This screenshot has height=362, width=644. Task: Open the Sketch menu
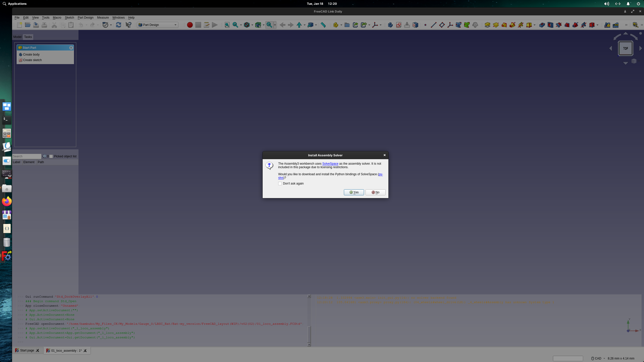(x=69, y=18)
